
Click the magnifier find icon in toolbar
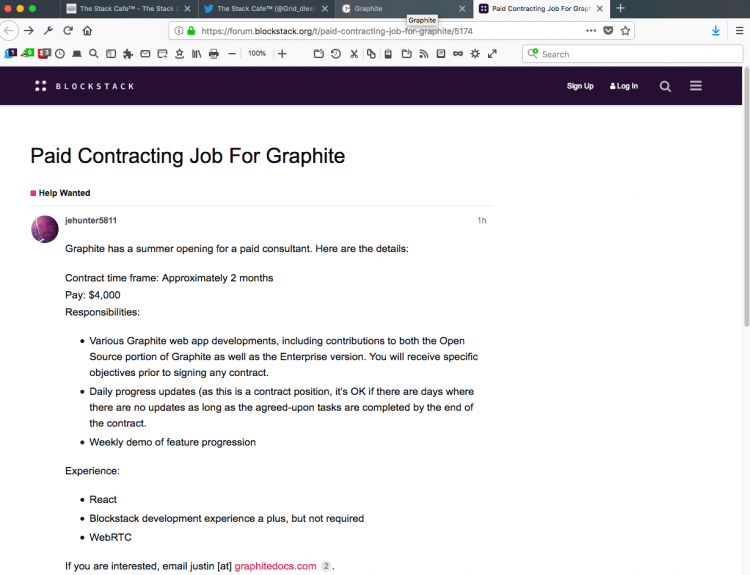coord(94,54)
